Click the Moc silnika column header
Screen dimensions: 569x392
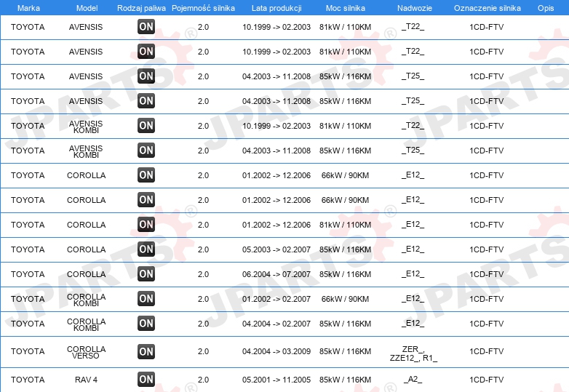346,8
